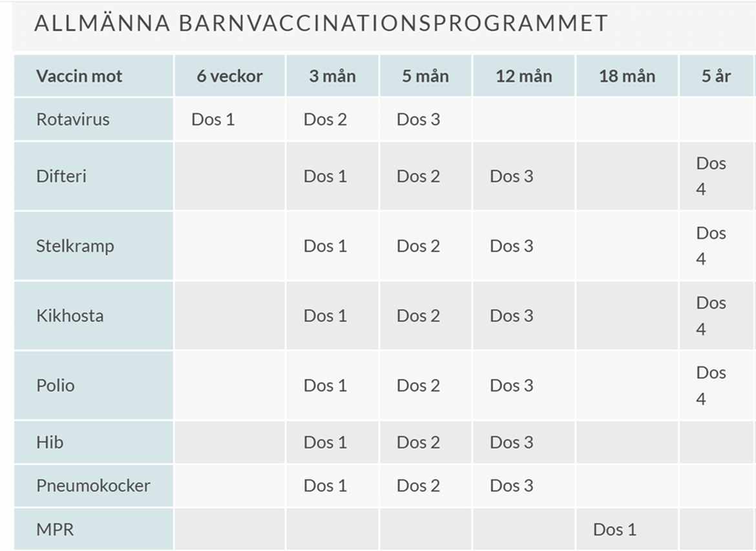This screenshot has height=551, width=756.
Task: Click the Allmänna Barnvaccinationsprogrammet heading
Action: [x=321, y=23]
